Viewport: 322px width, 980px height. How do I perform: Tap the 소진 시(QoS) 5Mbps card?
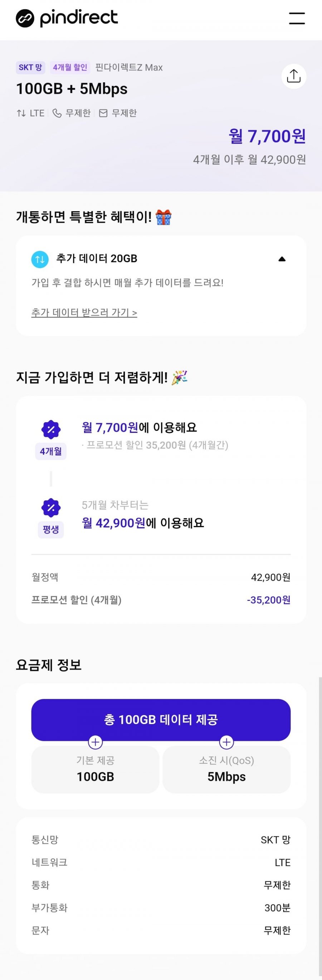[226, 769]
